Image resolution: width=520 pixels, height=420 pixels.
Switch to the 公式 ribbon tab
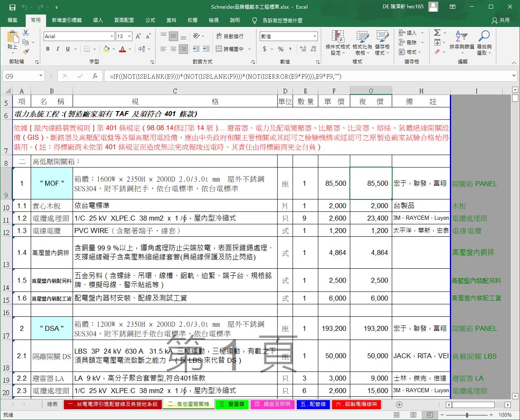click(x=150, y=20)
